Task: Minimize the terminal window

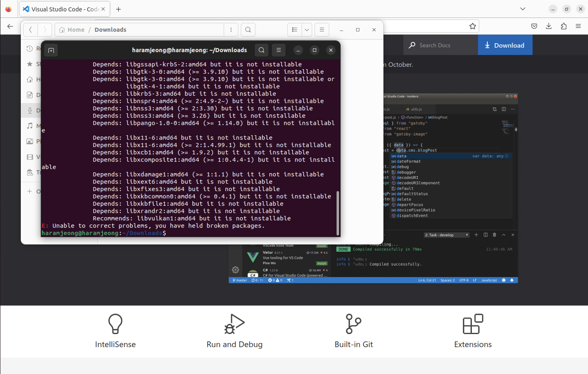Action: point(298,50)
